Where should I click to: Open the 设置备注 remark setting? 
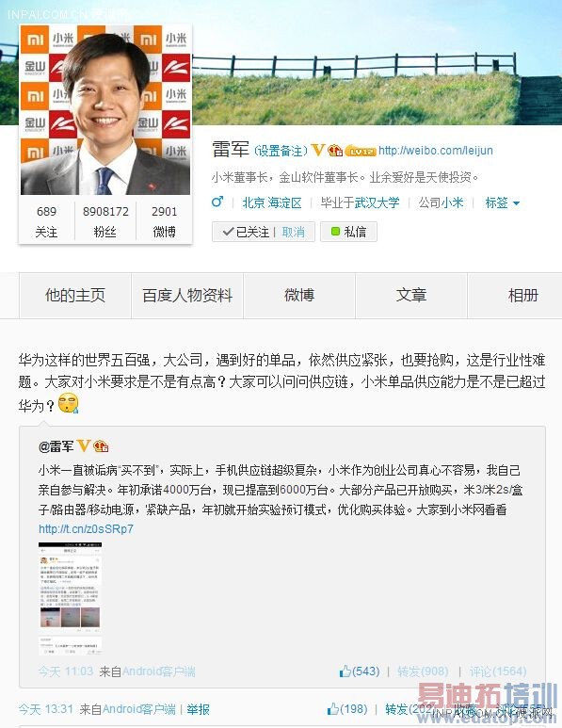[x=281, y=151]
